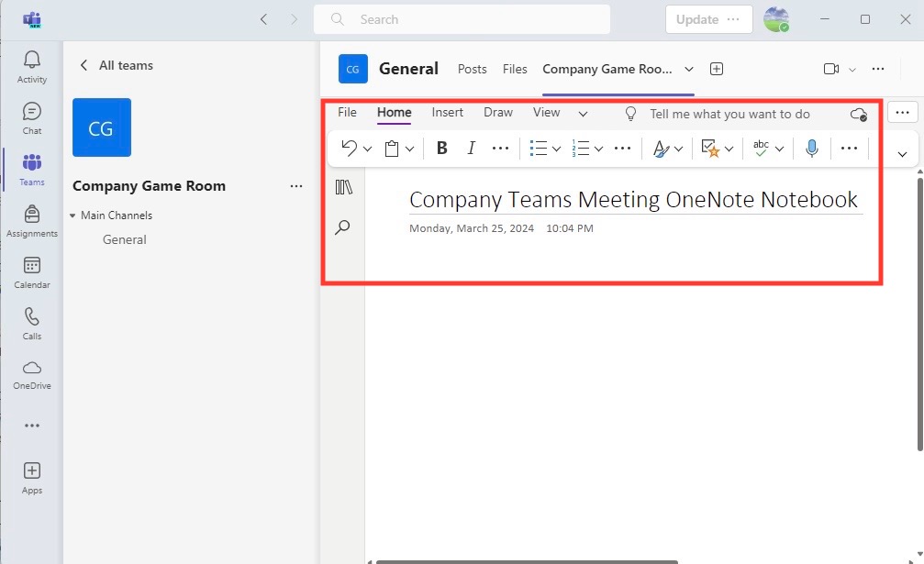Expand the Styles dropdown arrow

pos(678,149)
